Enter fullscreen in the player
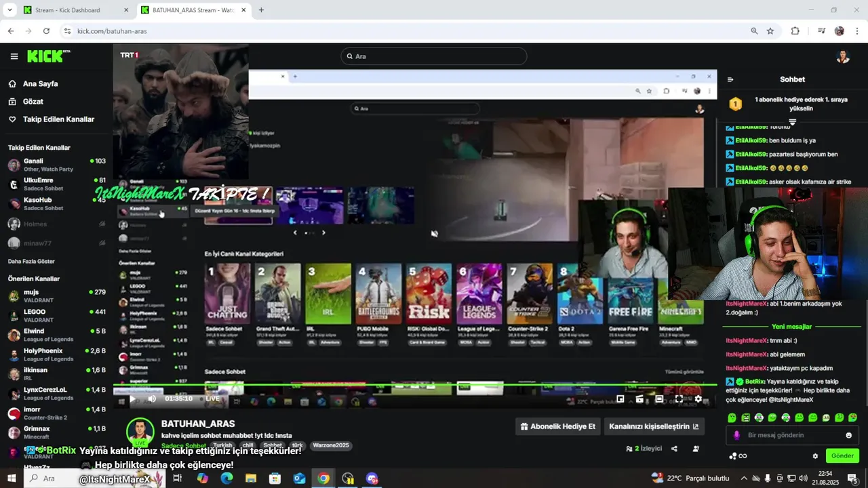Viewport: 868px width, 488px height. 679,399
